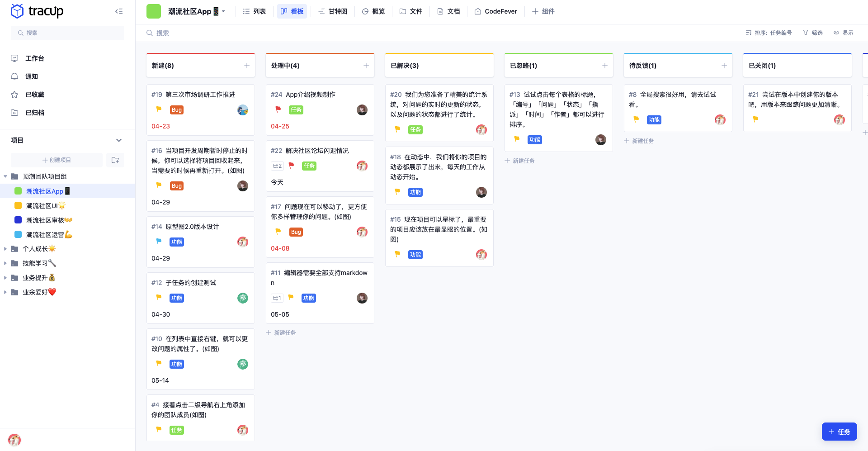Image resolution: width=868 pixels, height=451 pixels.
Task: Click the add-folder icon beside 创建项目
Action: coord(115,160)
